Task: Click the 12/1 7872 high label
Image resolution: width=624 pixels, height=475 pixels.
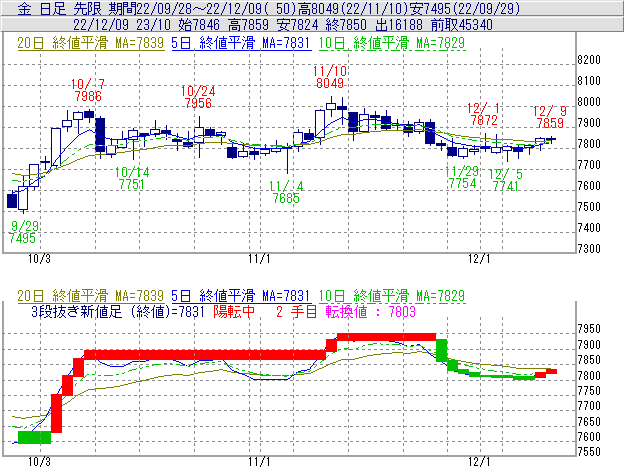Action: (484, 114)
